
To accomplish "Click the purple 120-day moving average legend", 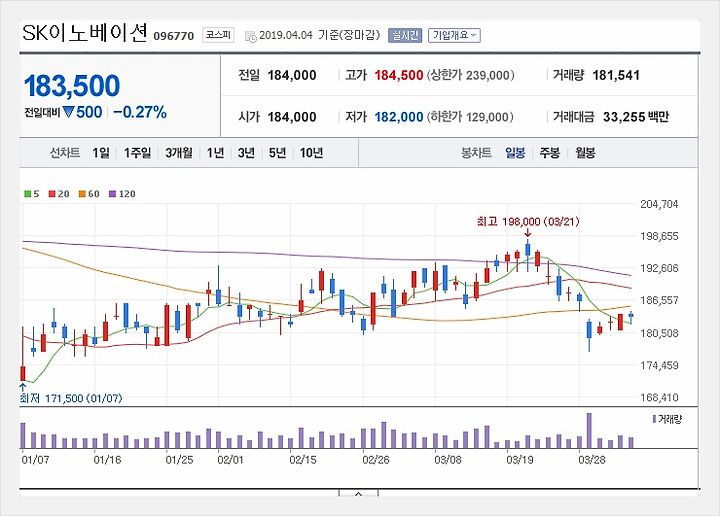I will (x=122, y=194).
